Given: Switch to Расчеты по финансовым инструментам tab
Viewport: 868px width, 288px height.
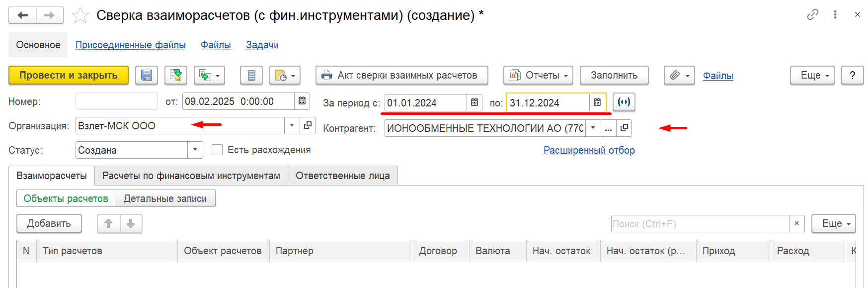Looking at the screenshot, I should click(191, 176).
